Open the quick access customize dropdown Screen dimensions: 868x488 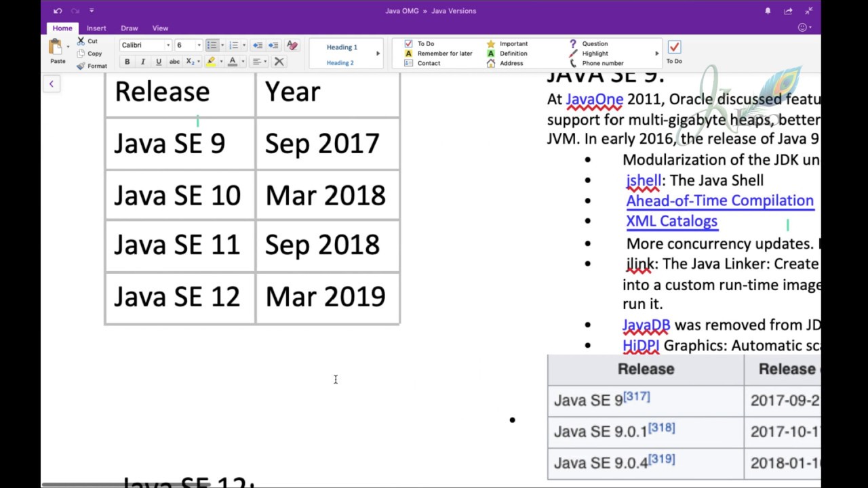pyautogui.click(x=92, y=11)
